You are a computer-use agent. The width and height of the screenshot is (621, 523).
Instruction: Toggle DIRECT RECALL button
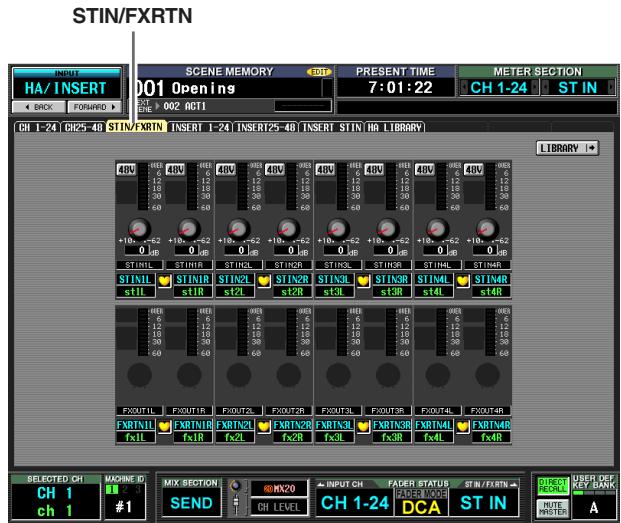[552, 485]
